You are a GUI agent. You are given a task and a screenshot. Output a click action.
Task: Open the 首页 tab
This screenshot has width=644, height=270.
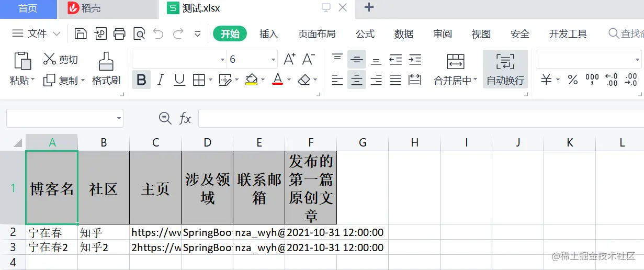[28, 8]
